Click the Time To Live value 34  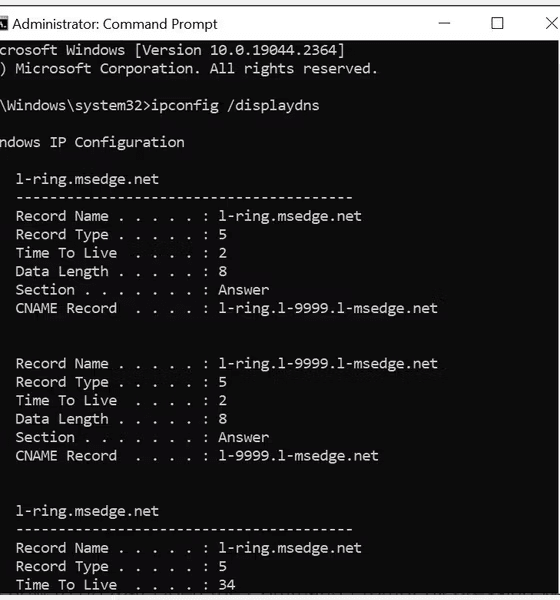(227, 585)
